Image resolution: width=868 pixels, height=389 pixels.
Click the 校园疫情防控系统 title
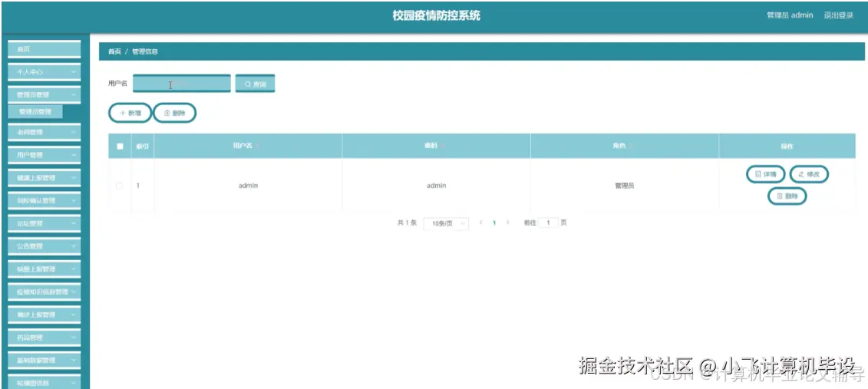[436, 15]
